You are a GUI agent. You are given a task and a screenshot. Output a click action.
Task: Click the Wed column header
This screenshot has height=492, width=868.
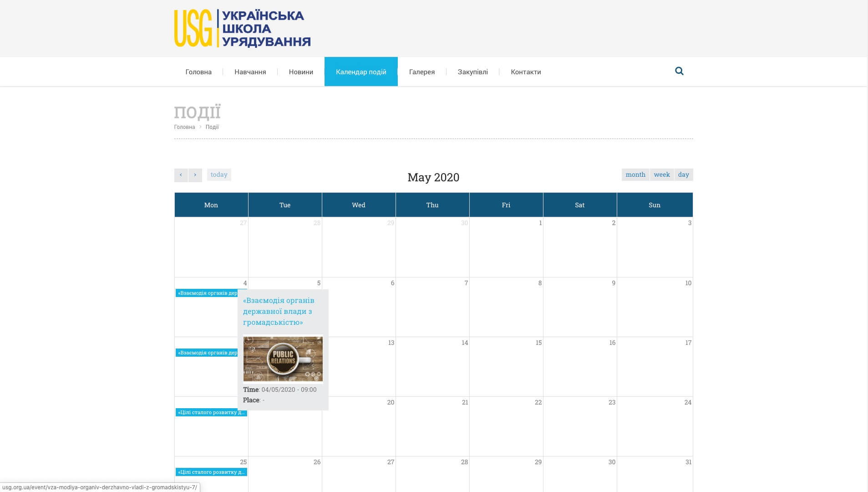359,205
